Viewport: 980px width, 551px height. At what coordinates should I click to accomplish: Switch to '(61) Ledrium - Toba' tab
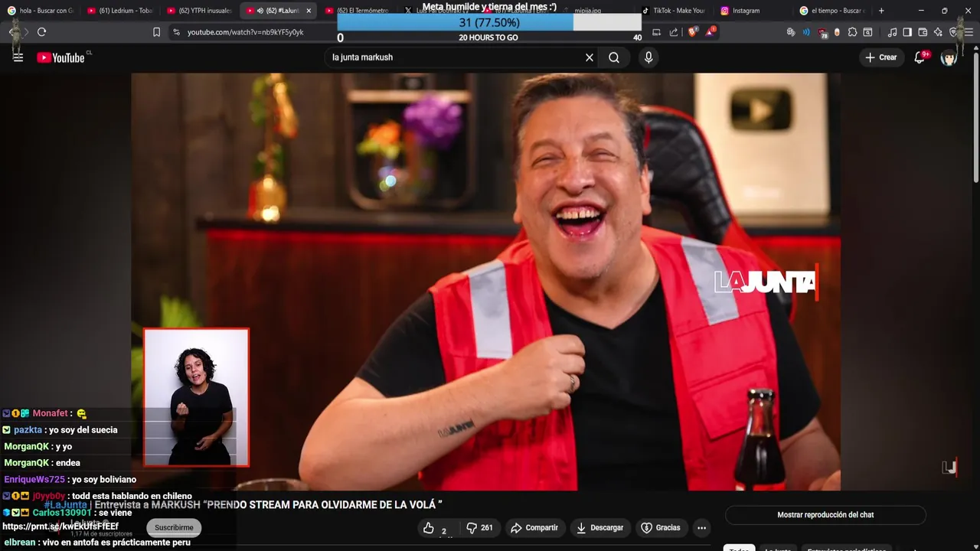pyautogui.click(x=119, y=11)
